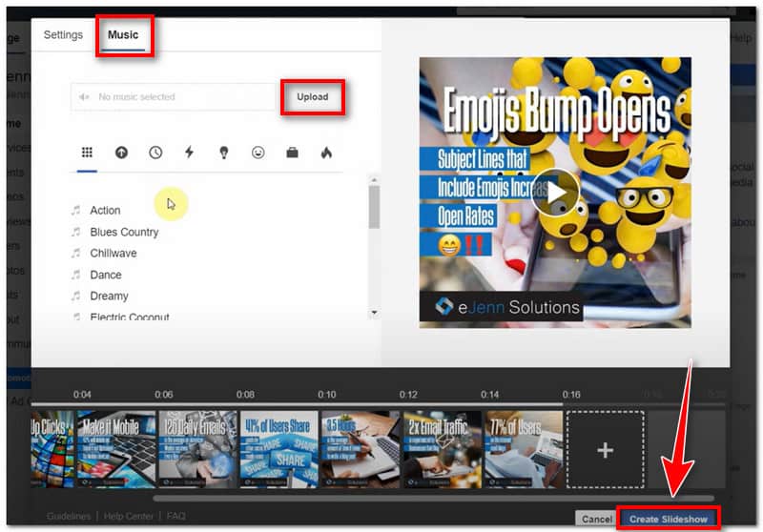Select the Blues Country music track
This screenshot has height=532, width=763.
(124, 232)
